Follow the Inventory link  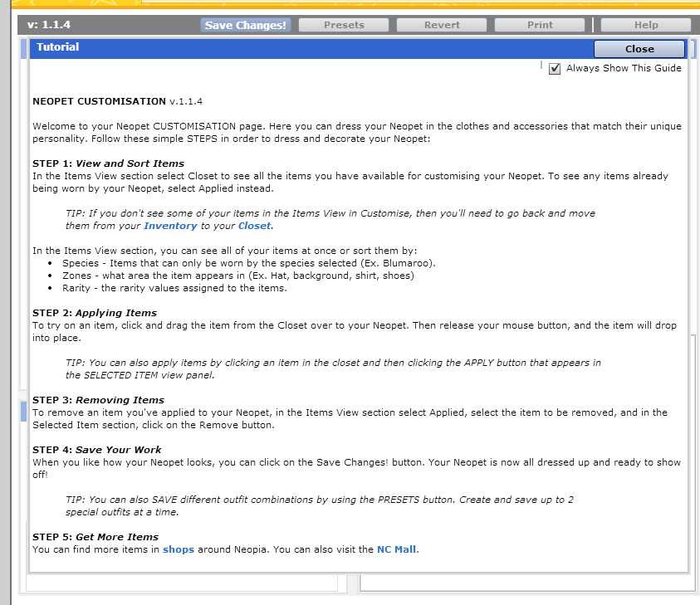tap(170, 226)
